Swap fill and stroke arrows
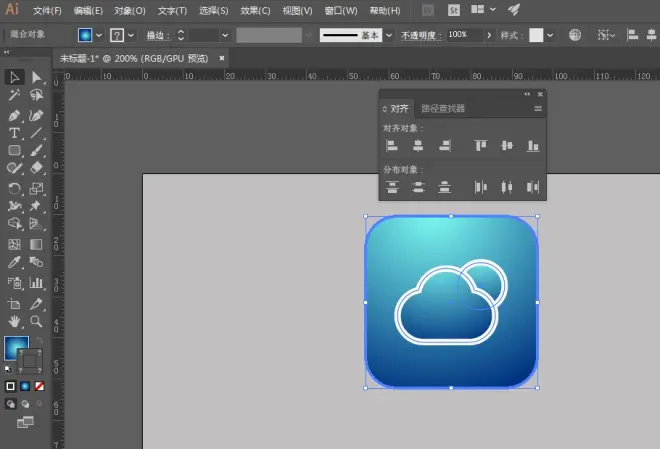Screen dimensions: 660x449 39,340
